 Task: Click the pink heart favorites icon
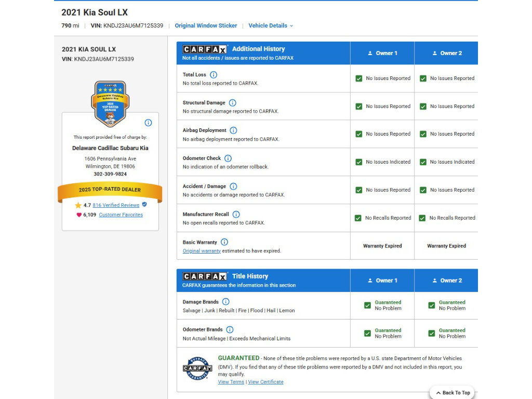coord(79,215)
